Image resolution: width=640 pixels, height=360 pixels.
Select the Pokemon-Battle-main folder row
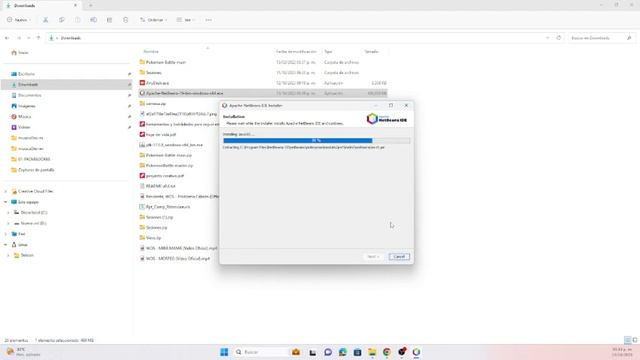click(263, 62)
